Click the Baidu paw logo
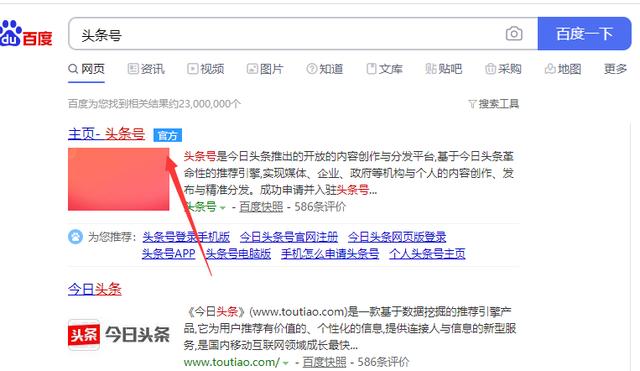Image resolution: width=640 pixels, height=371 pixels. coord(11,33)
